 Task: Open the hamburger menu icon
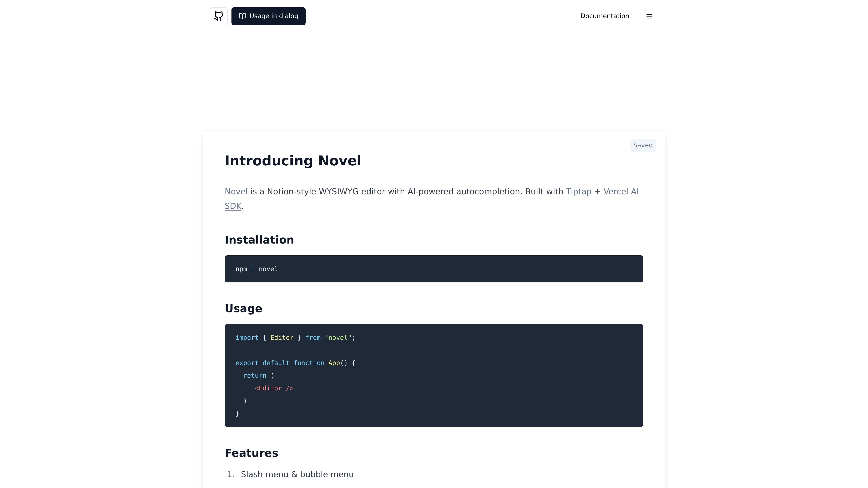click(x=649, y=16)
